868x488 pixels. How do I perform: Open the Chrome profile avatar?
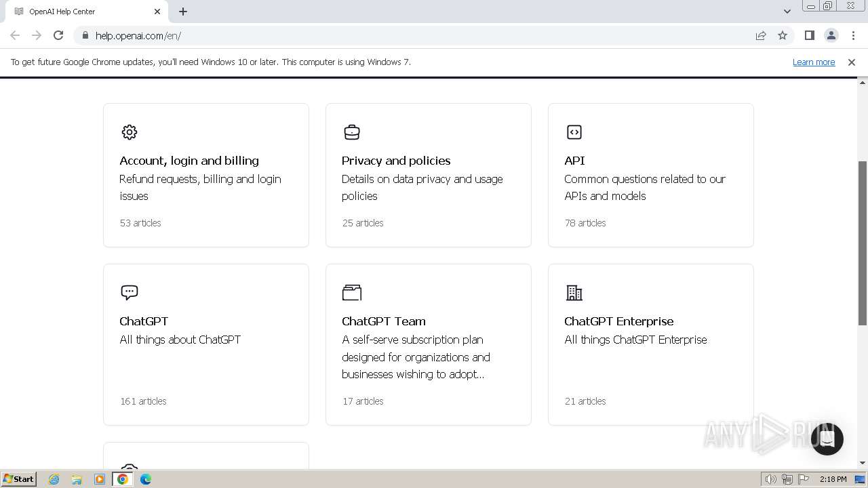point(831,35)
